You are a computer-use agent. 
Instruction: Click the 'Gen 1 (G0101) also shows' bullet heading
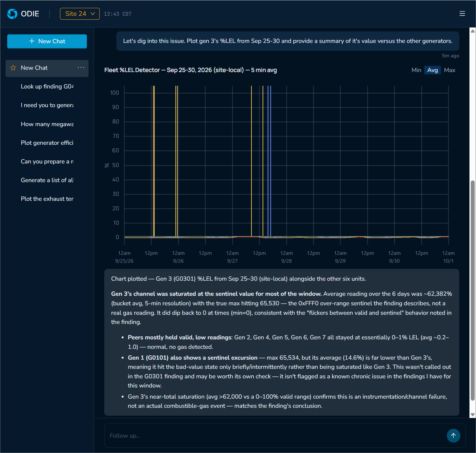[x=193, y=358]
